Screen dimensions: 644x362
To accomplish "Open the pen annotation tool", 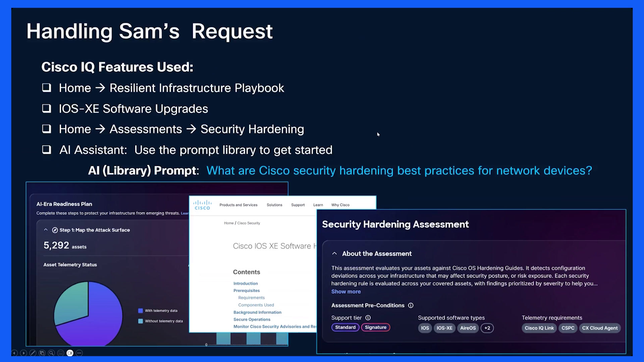I will coord(33,353).
